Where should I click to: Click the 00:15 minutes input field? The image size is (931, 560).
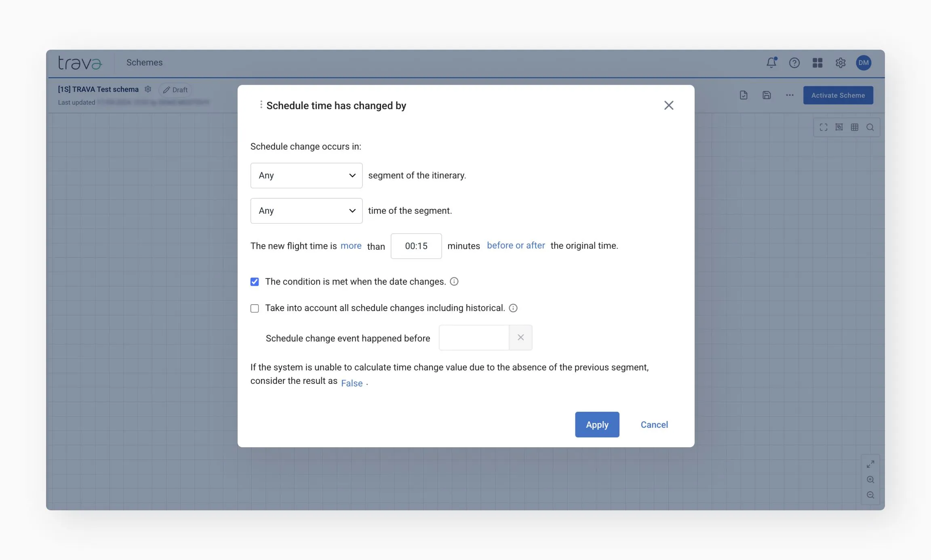pyautogui.click(x=416, y=246)
